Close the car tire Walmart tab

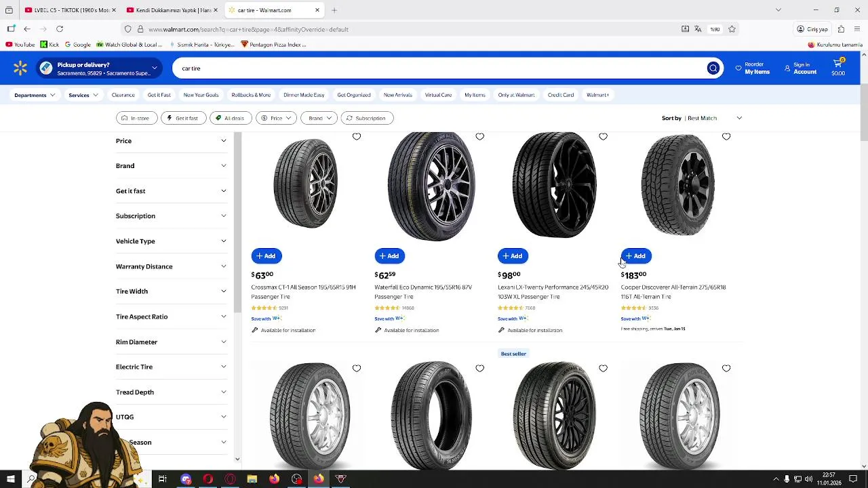pyautogui.click(x=317, y=10)
